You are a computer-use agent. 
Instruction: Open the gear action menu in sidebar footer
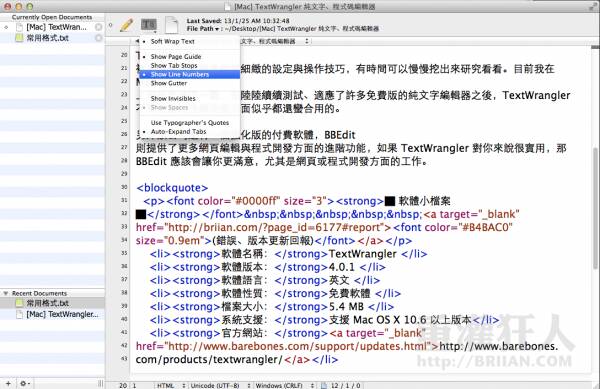(x=24, y=383)
